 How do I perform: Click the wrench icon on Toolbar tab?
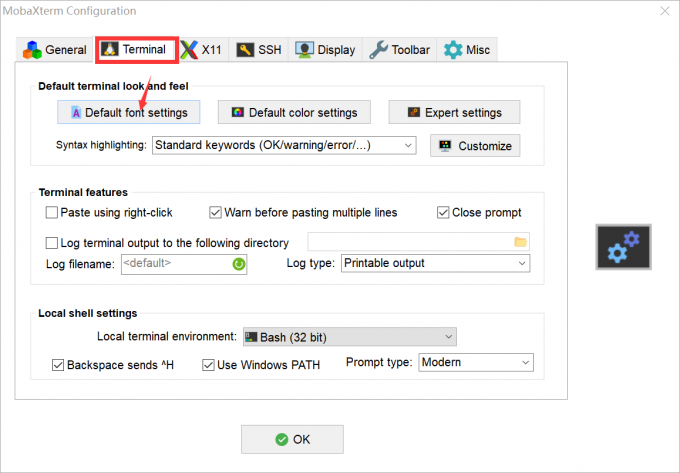tap(379, 50)
